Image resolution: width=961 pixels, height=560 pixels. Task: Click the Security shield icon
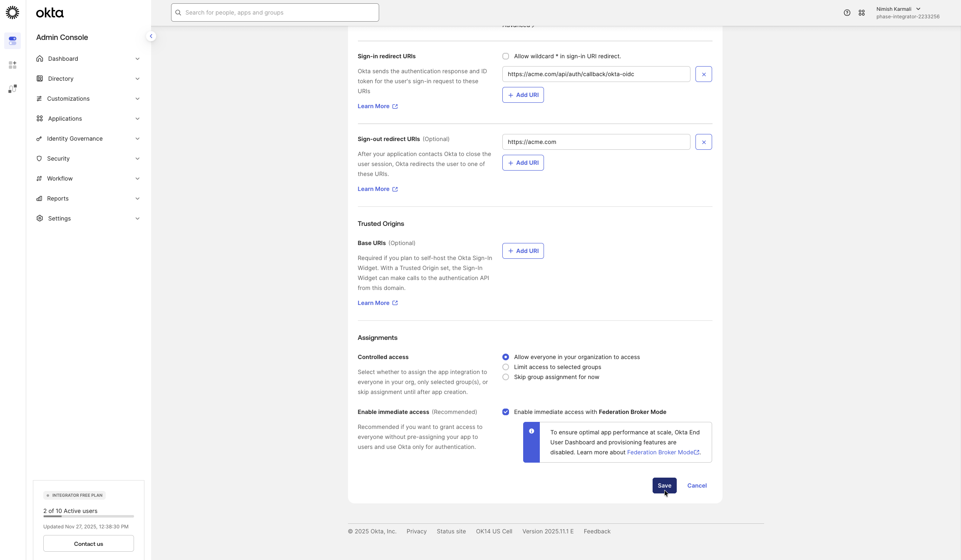point(39,159)
